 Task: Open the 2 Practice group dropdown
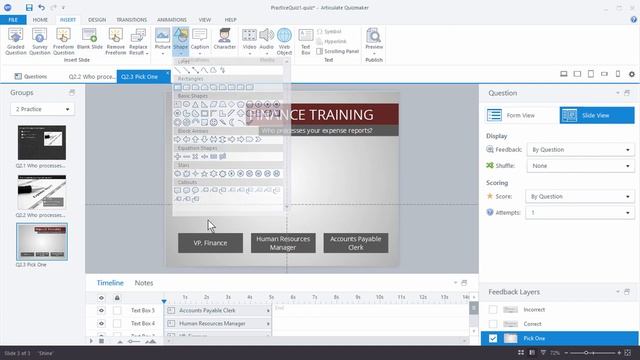pyautogui.click(x=42, y=109)
